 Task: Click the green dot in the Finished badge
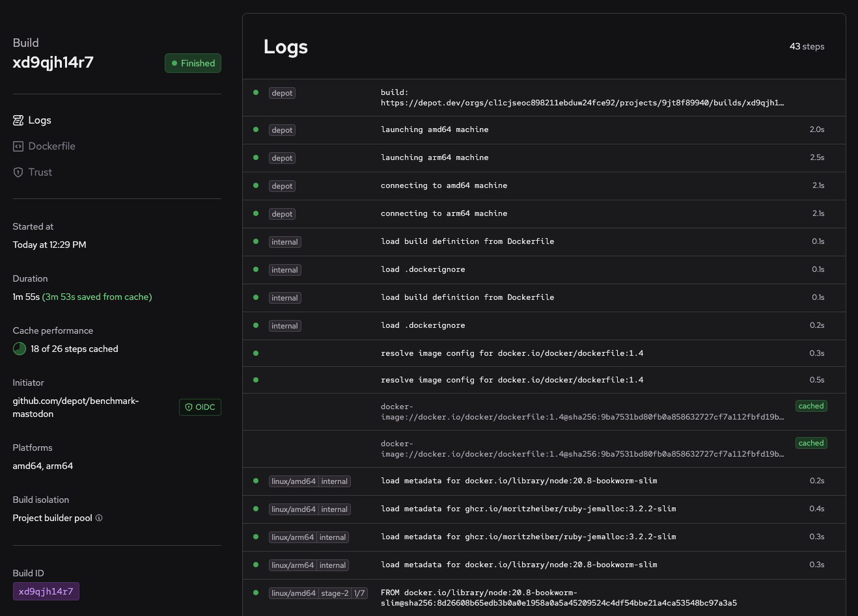pos(174,63)
